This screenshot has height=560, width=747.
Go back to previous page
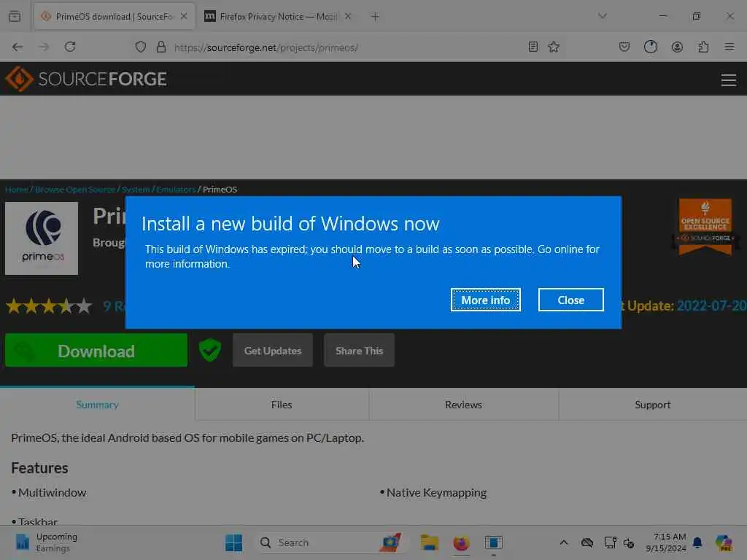click(x=18, y=47)
